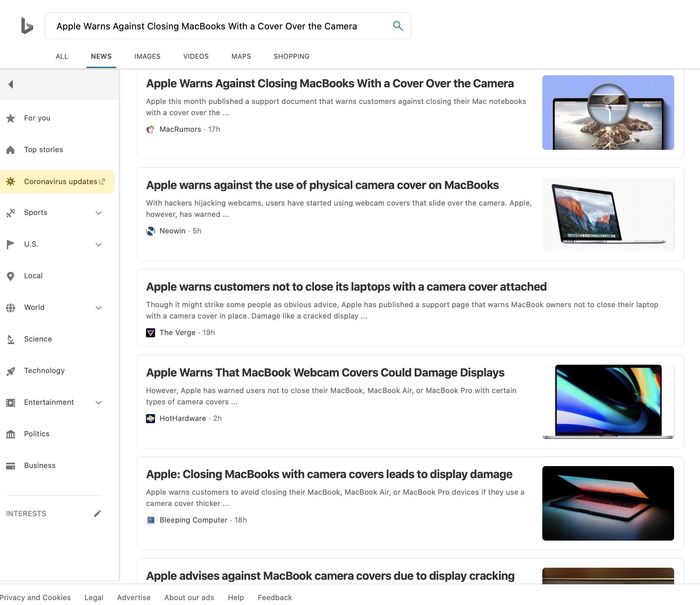Expand the U.S. category chevron

click(99, 244)
